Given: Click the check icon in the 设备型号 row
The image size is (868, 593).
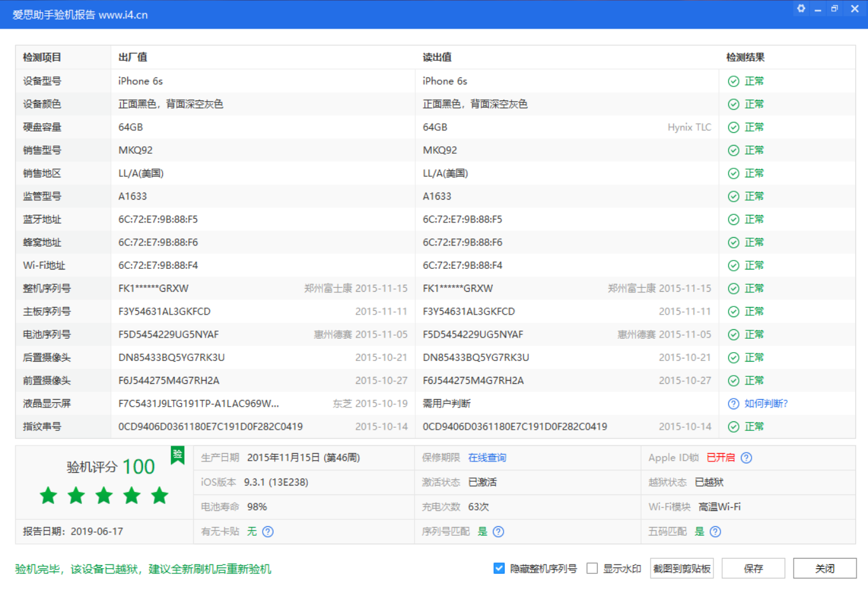Looking at the screenshot, I should click(733, 81).
